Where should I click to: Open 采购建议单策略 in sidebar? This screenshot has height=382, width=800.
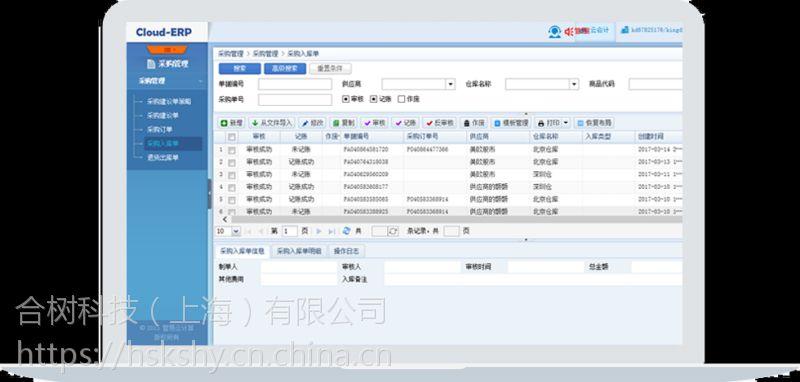[169, 101]
